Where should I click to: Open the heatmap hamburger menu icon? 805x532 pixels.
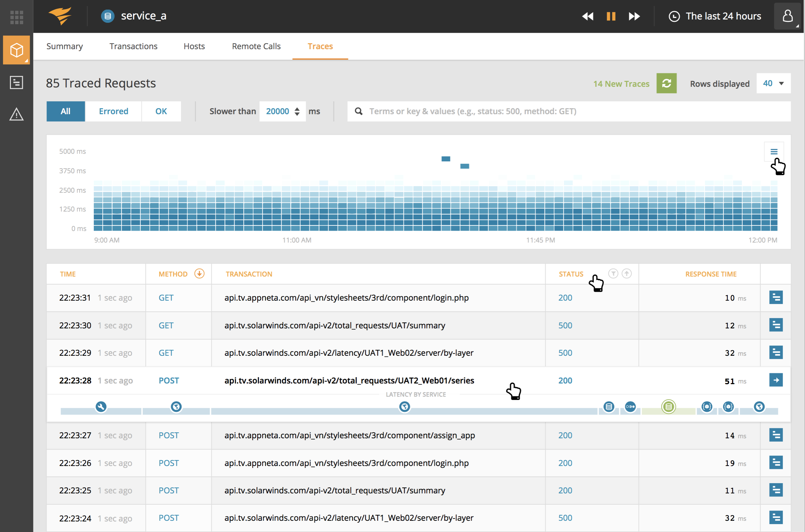point(773,152)
